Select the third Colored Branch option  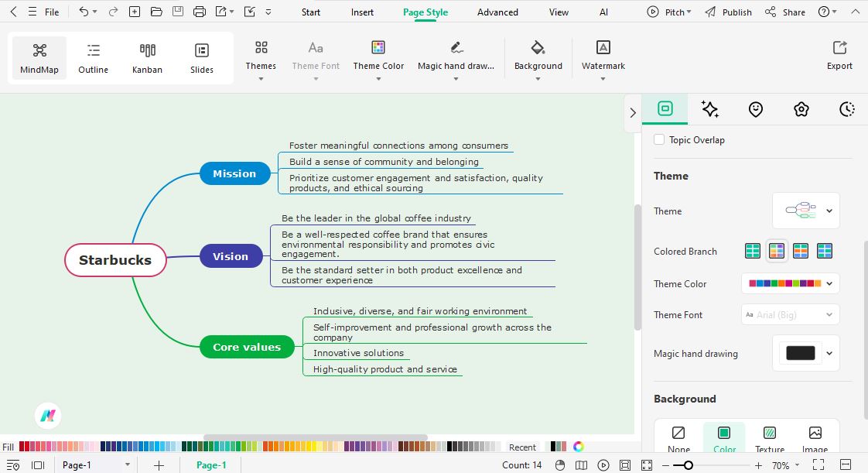801,251
